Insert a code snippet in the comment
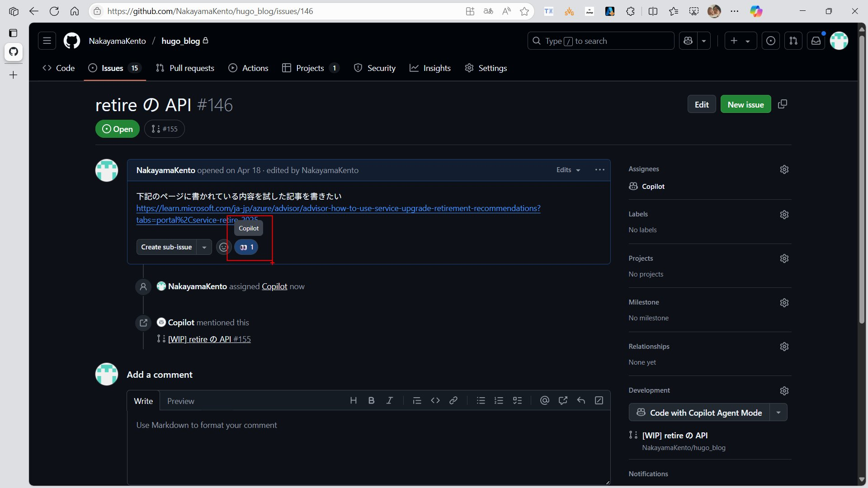The width and height of the screenshot is (868, 488). pos(435,400)
